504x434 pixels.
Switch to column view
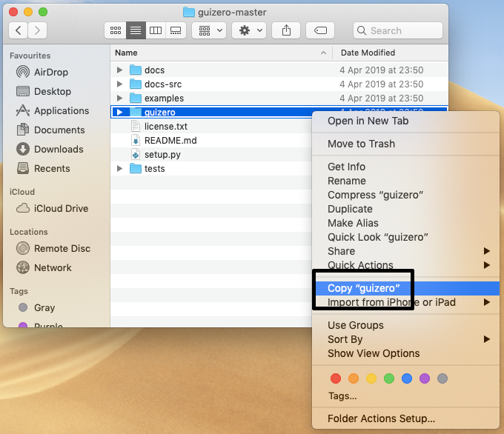click(x=156, y=30)
